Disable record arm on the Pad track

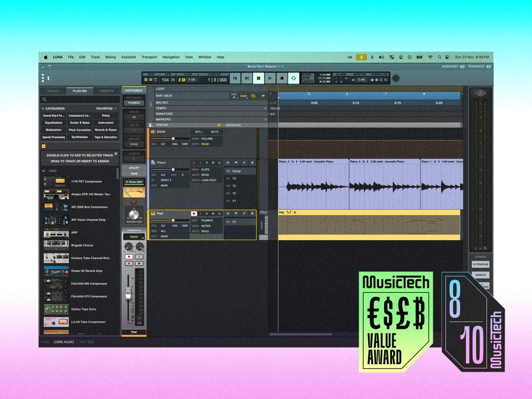point(194,213)
